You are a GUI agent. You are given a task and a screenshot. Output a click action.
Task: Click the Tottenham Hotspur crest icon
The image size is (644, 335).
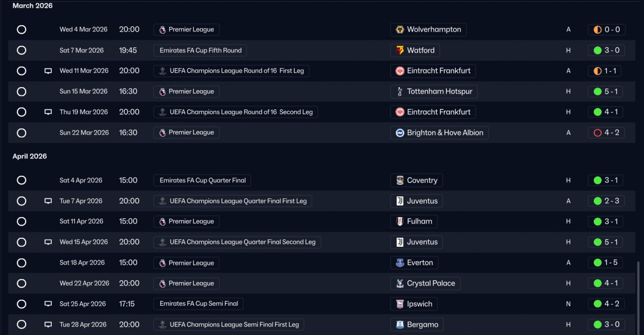point(400,92)
